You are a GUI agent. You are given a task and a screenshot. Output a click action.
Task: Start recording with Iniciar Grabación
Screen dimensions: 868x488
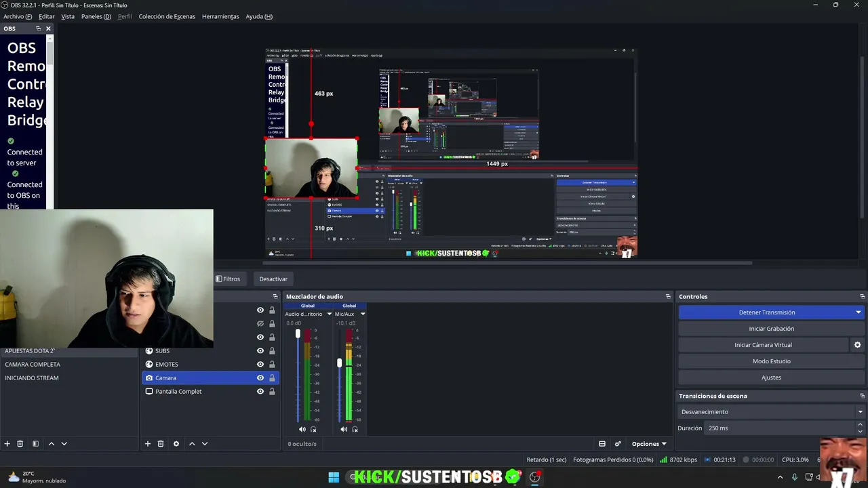click(772, 329)
